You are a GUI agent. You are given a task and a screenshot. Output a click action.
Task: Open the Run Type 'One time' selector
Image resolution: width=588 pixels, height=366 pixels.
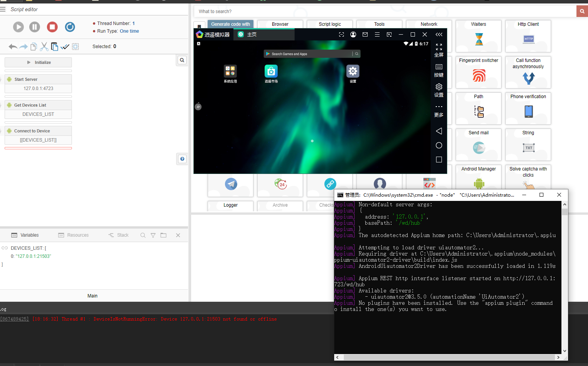pos(129,31)
